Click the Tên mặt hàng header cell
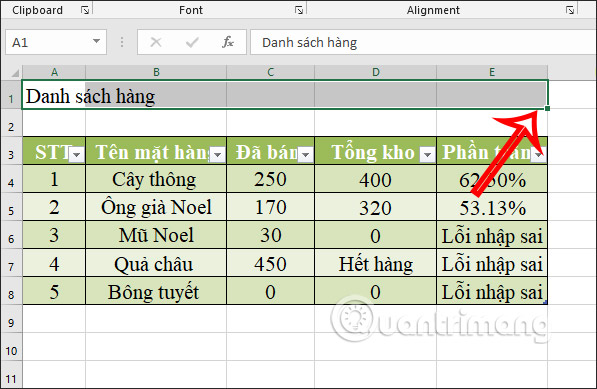 pyautogui.click(x=156, y=151)
